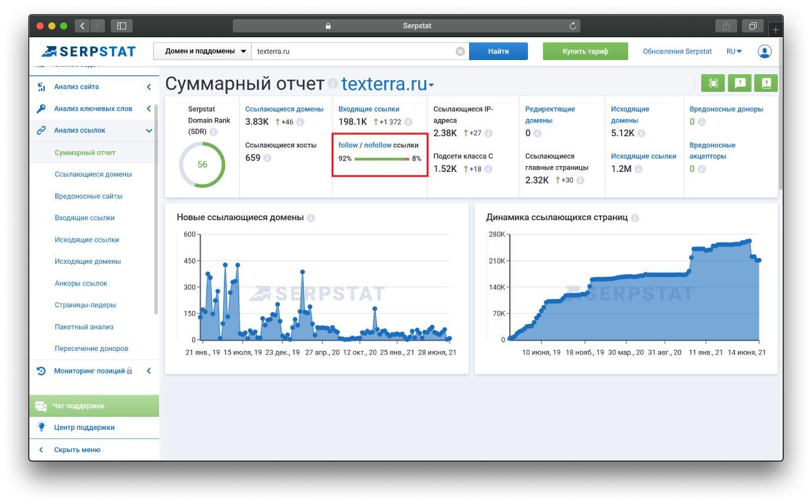Image resolution: width=812 pixels, height=504 pixels.
Task: Click info icon beside Ссылающиеся домены value
Action: pos(300,122)
